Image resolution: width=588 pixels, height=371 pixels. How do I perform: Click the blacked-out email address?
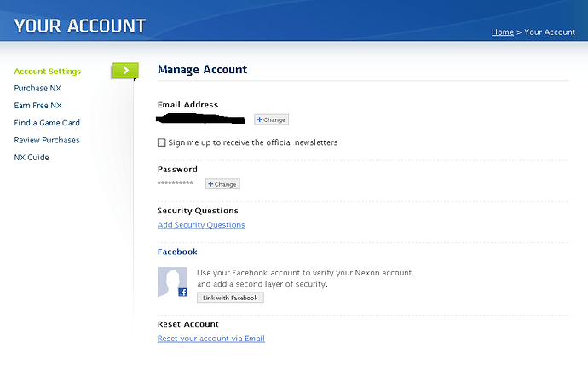(201, 118)
